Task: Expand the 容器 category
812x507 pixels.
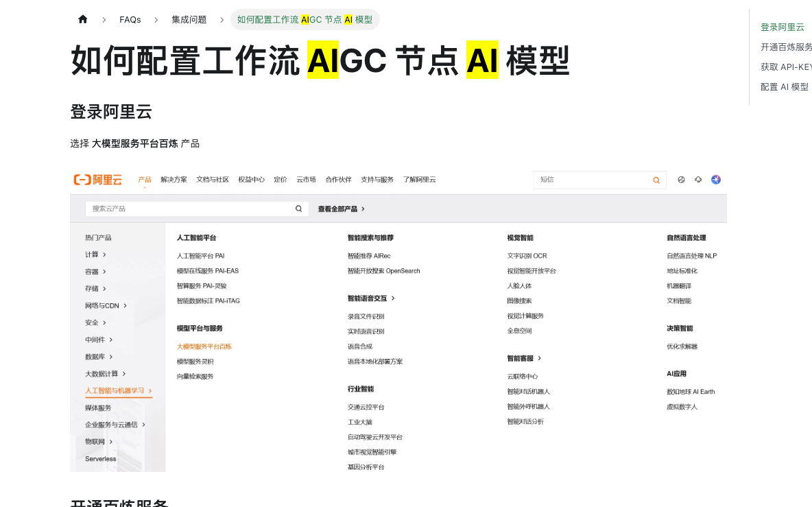Action: coord(95,272)
